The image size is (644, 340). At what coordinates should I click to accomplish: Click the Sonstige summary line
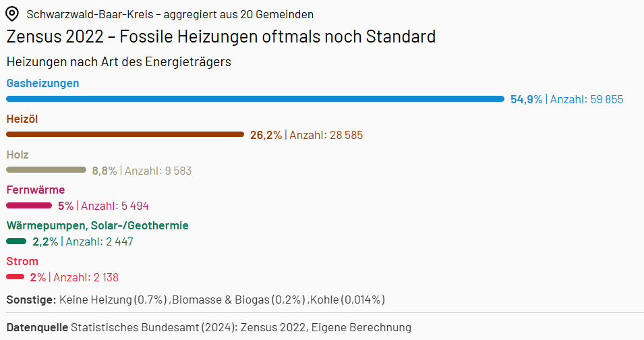point(196,300)
